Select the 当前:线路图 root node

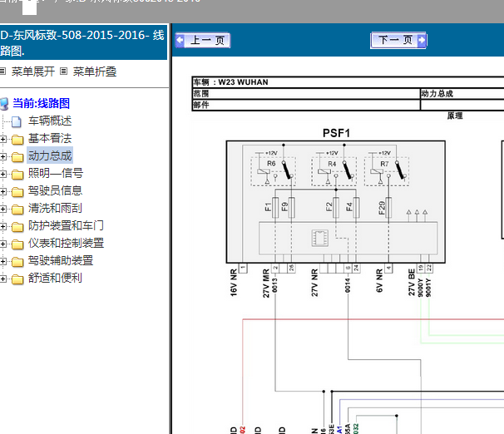tap(41, 103)
